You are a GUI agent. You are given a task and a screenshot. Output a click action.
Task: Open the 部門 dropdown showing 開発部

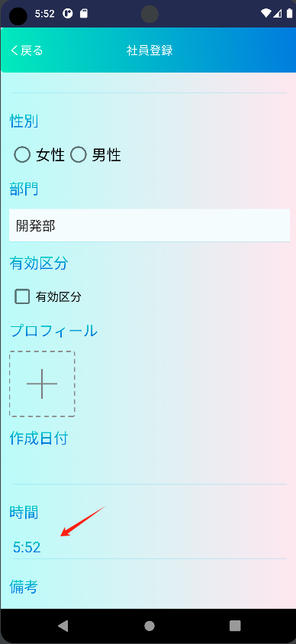coord(150,225)
